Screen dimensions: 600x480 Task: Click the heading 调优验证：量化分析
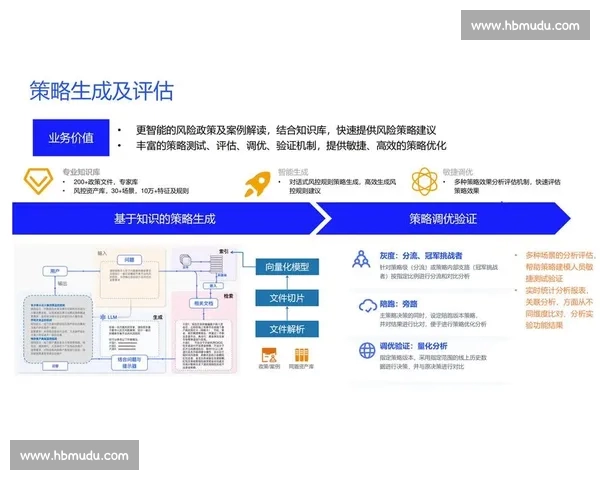click(413, 346)
